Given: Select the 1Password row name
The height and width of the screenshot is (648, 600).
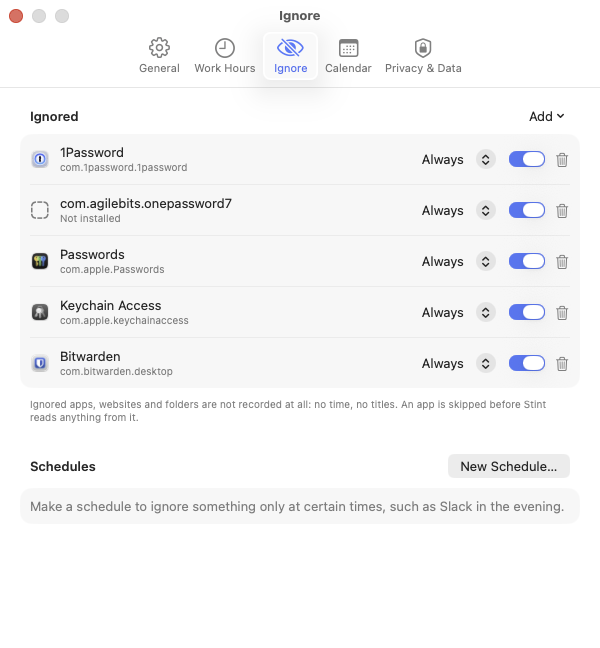Looking at the screenshot, I should coord(92,152).
